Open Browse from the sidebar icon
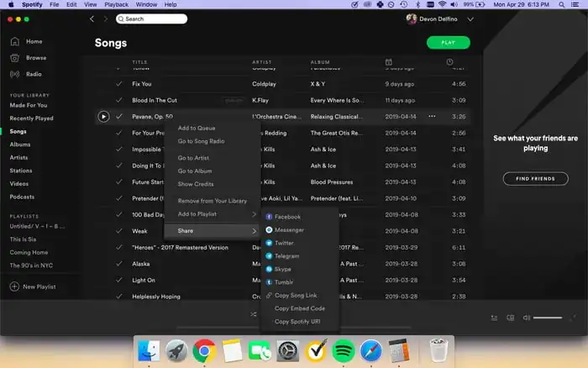Viewport: 588px width, 368px height. (15, 58)
